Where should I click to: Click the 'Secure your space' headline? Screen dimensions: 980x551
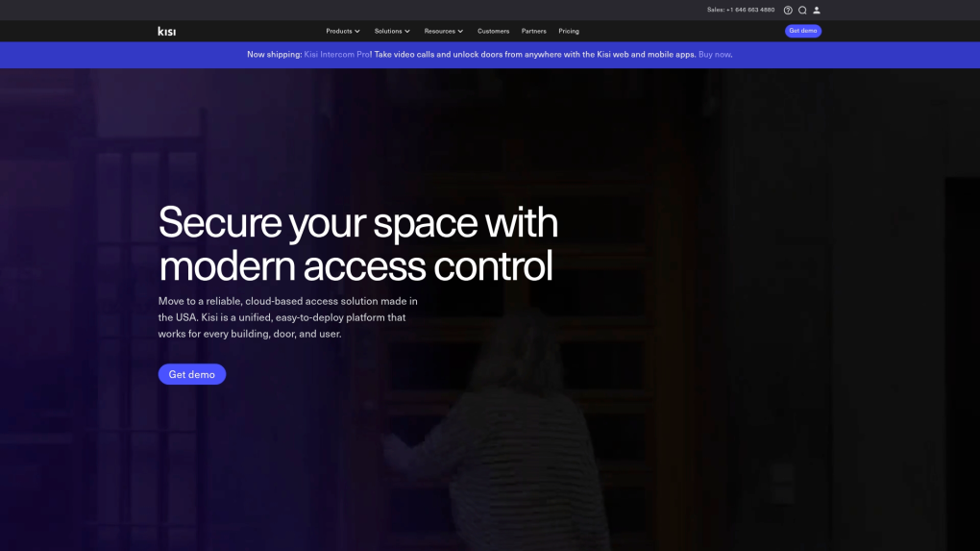358,244
